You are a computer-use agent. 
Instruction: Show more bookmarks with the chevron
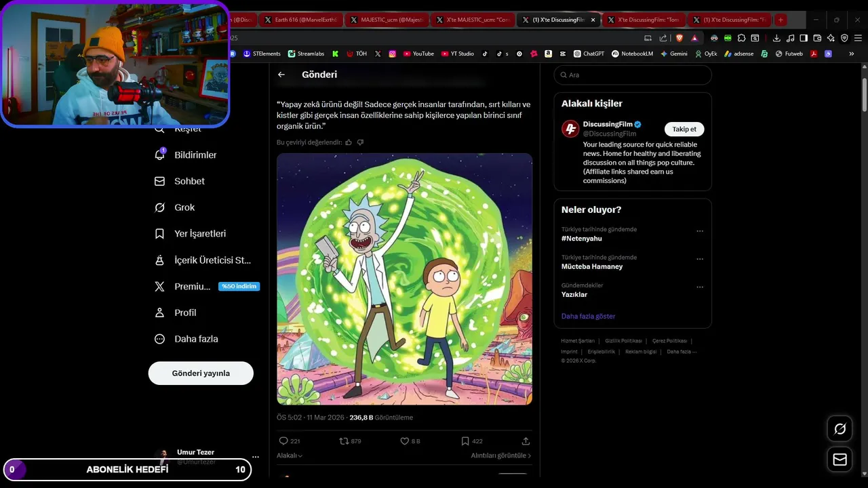tap(852, 54)
